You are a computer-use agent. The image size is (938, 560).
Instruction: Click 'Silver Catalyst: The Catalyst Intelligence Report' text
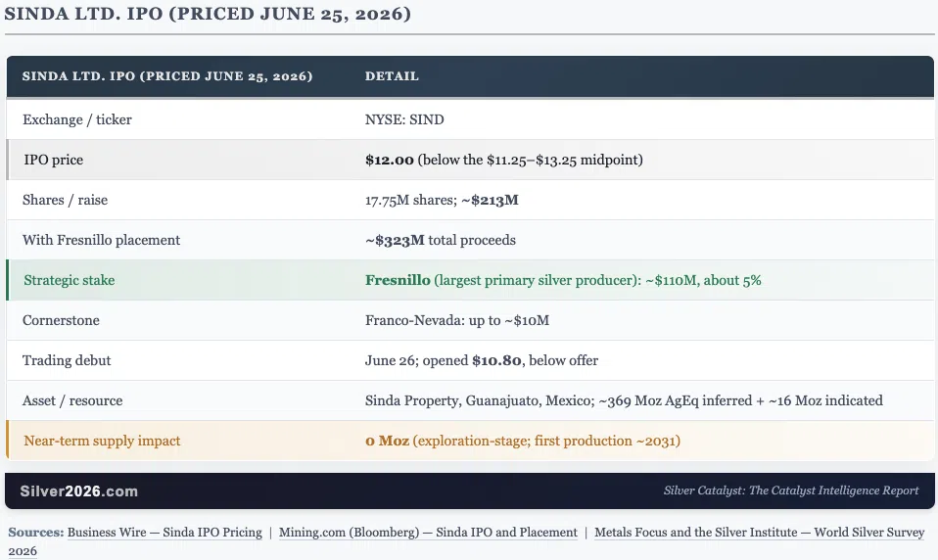[x=791, y=490]
